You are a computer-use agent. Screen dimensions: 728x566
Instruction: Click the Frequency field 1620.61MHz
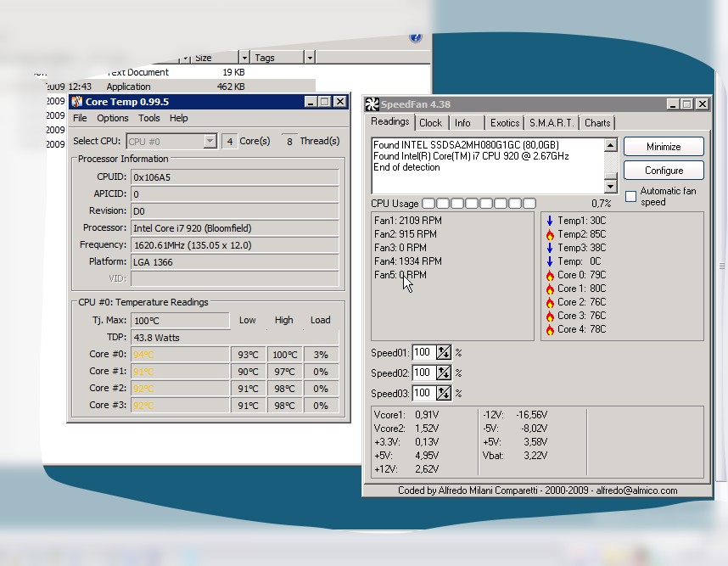pos(234,245)
